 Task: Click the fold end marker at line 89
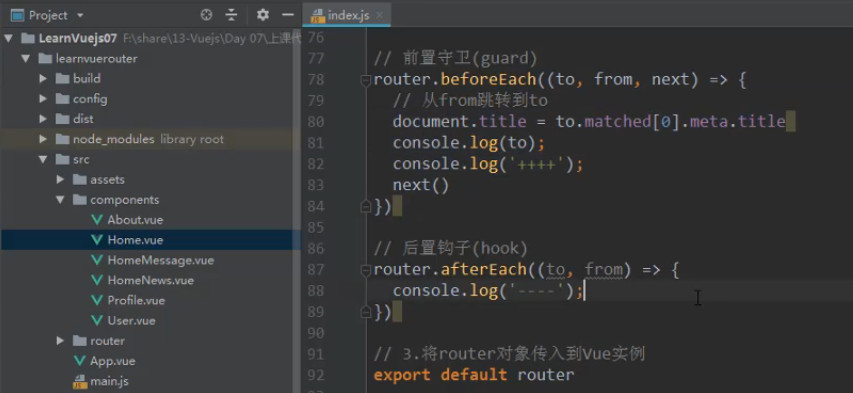point(366,312)
